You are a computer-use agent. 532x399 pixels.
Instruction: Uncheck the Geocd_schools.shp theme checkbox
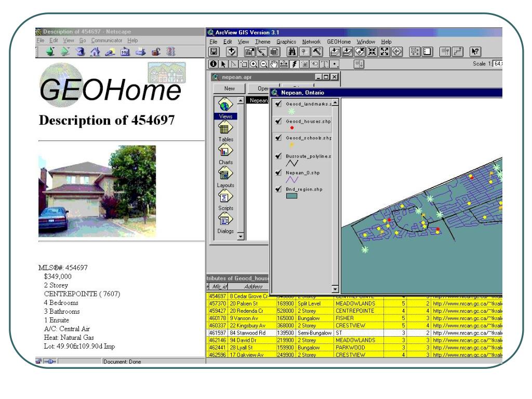point(278,138)
